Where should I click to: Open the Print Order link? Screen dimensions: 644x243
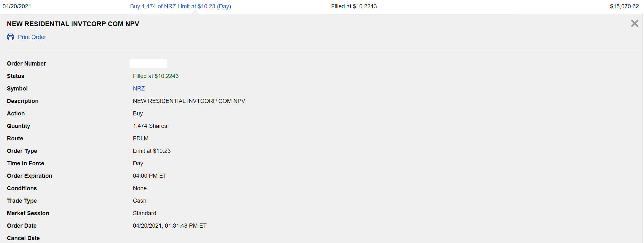coord(32,37)
